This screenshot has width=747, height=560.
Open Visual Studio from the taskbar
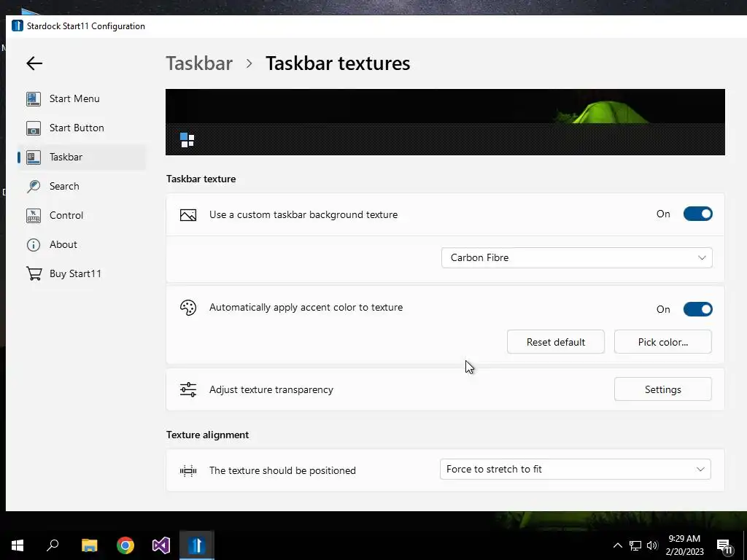pos(161,545)
